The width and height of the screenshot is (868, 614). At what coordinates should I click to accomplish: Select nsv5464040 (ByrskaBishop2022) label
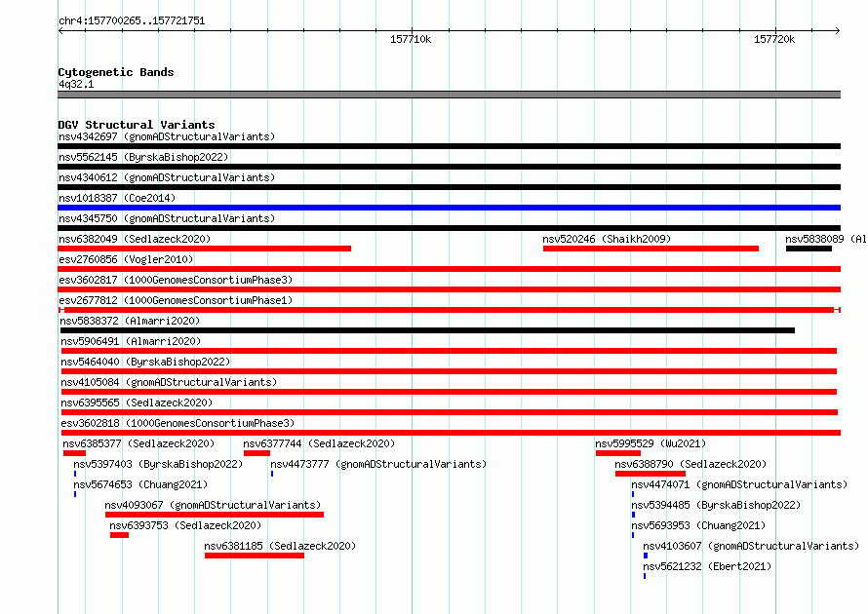[145, 362]
